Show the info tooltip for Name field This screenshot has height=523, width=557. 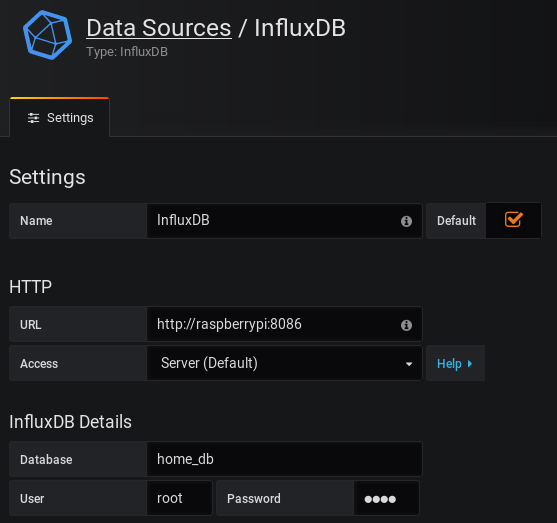pos(406,221)
